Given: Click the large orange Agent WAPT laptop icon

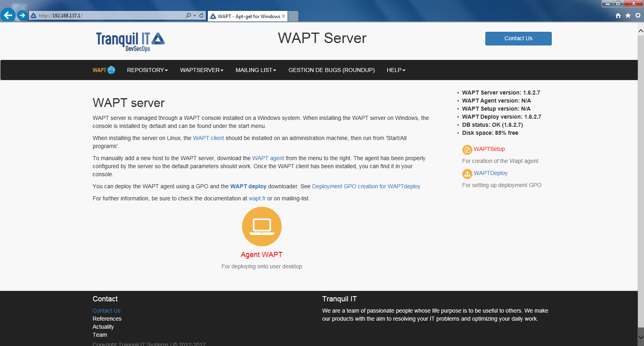Looking at the screenshot, I should tap(262, 227).
